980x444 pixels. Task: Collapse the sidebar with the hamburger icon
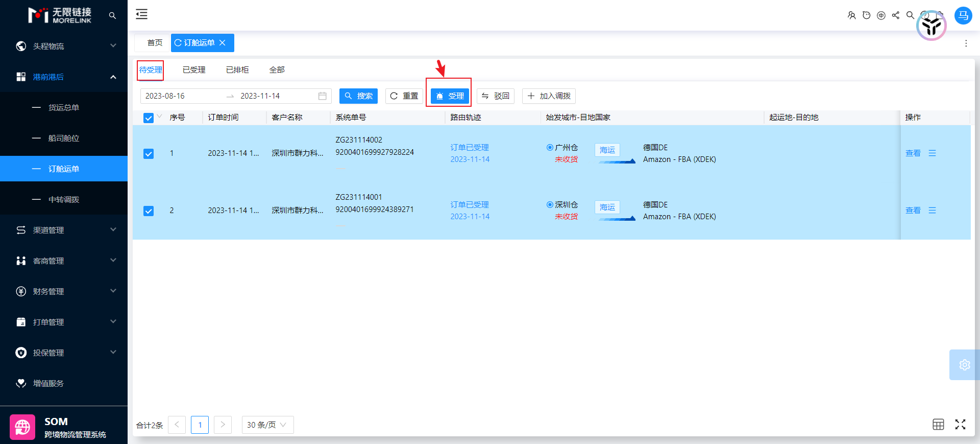pyautogui.click(x=141, y=14)
